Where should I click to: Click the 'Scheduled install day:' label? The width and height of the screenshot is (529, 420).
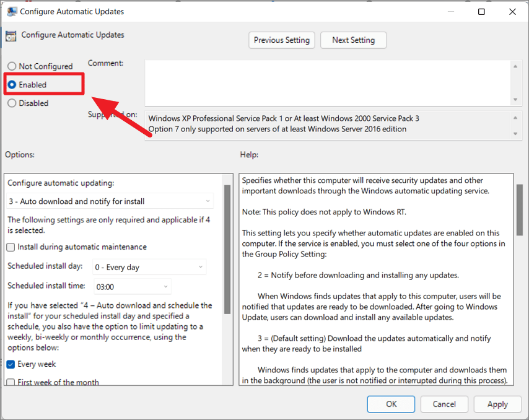point(45,266)
